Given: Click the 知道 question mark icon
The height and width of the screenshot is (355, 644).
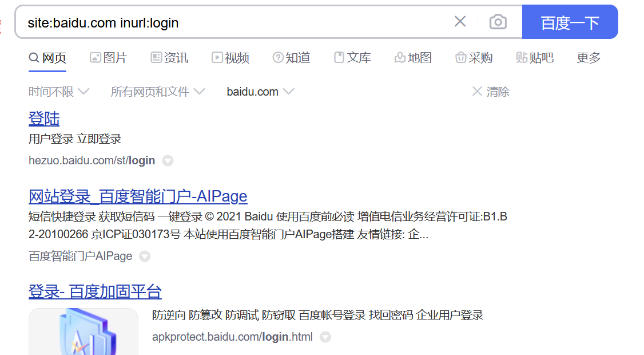Looking at the screenshot, I should [278, 57].
